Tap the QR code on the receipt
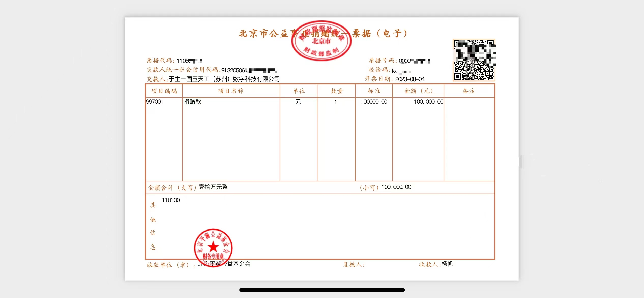Screen dimensions: 644x298 point(474,60)
